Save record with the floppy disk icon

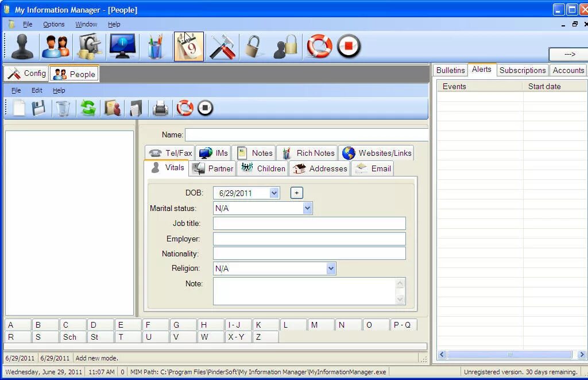click(x=38, y=108)
